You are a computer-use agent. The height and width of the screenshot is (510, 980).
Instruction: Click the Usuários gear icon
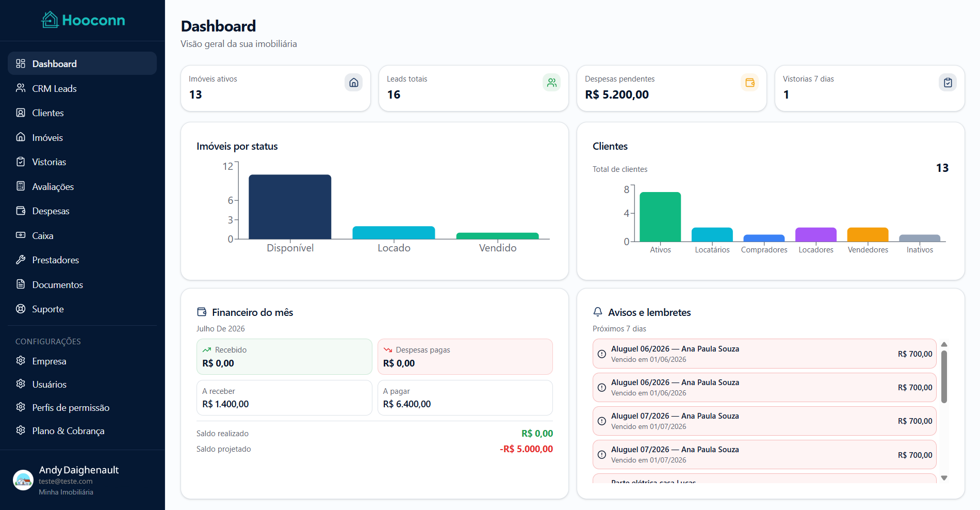pyautogui.click(x=21, y=384)
